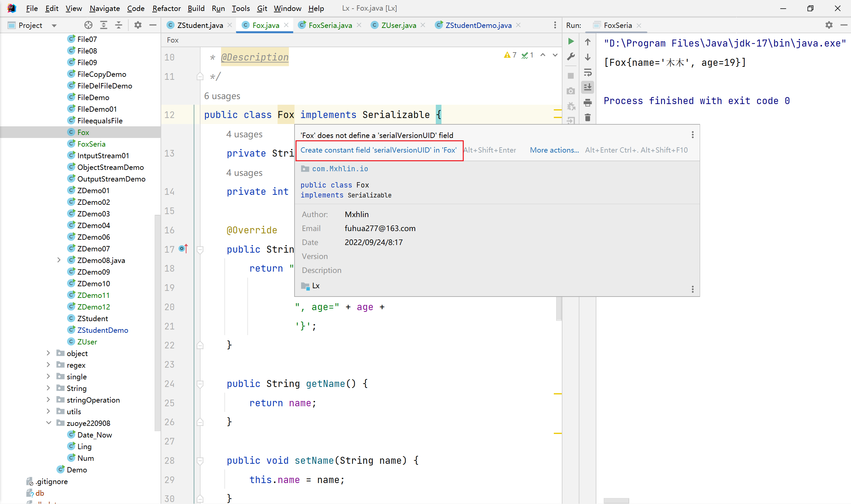Click the green Rerun button in Run panel
This screenshot has width=851, height=504.
tap(570, 42)
